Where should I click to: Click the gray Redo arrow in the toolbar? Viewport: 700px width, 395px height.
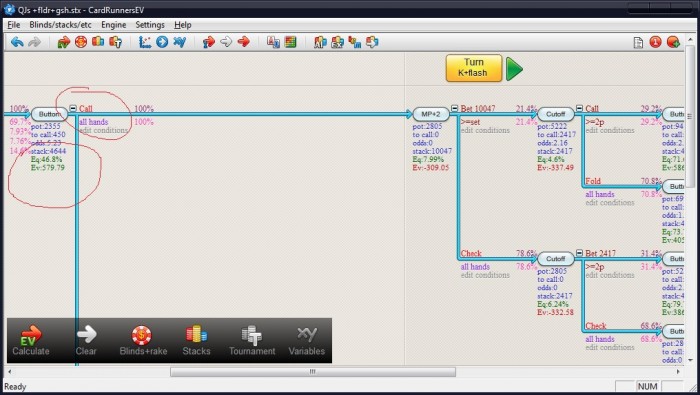(x=34, y=42)
